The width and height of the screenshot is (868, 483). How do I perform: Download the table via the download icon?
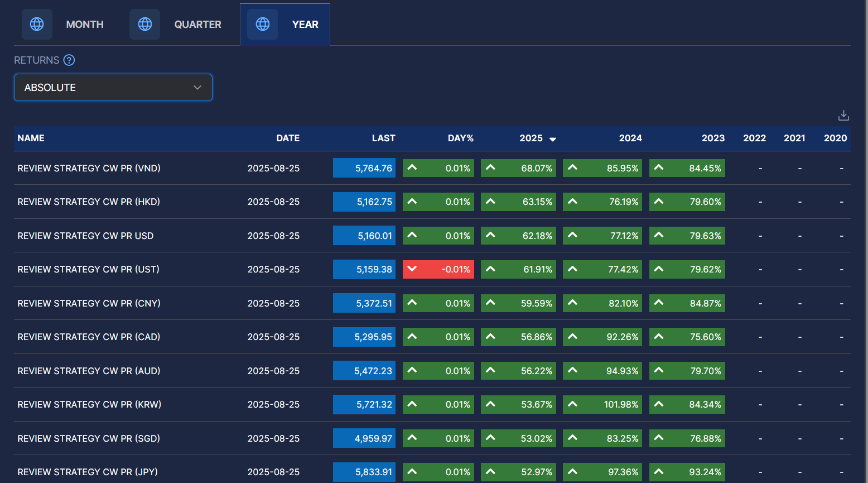click(843, 115)
